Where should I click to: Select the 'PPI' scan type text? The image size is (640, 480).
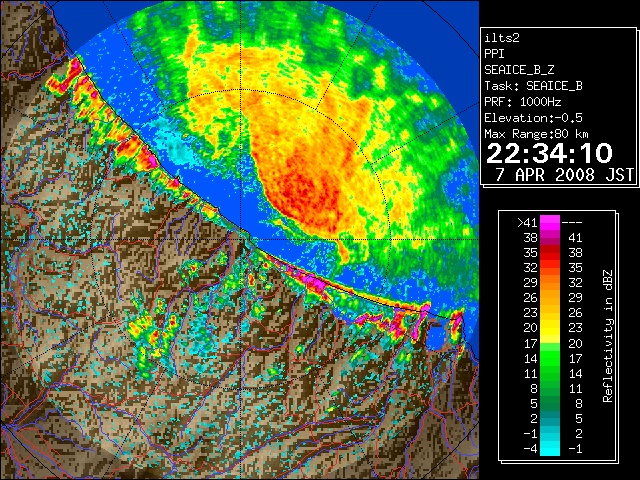click(494, 54)
